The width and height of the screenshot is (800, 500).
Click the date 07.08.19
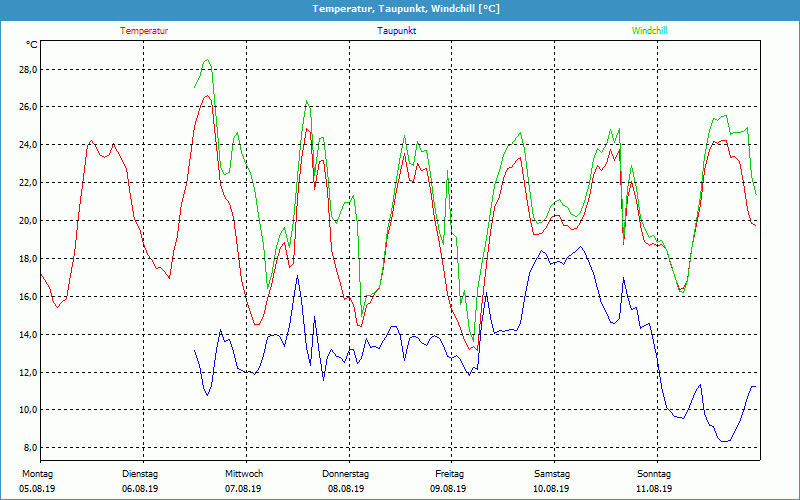pyautogui.click(x=243, y=489)
